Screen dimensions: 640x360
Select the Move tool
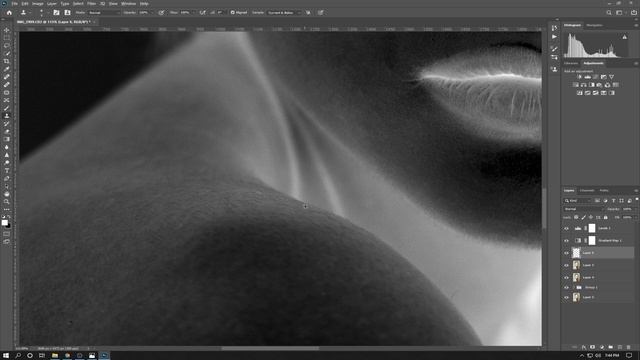(7, 30)
